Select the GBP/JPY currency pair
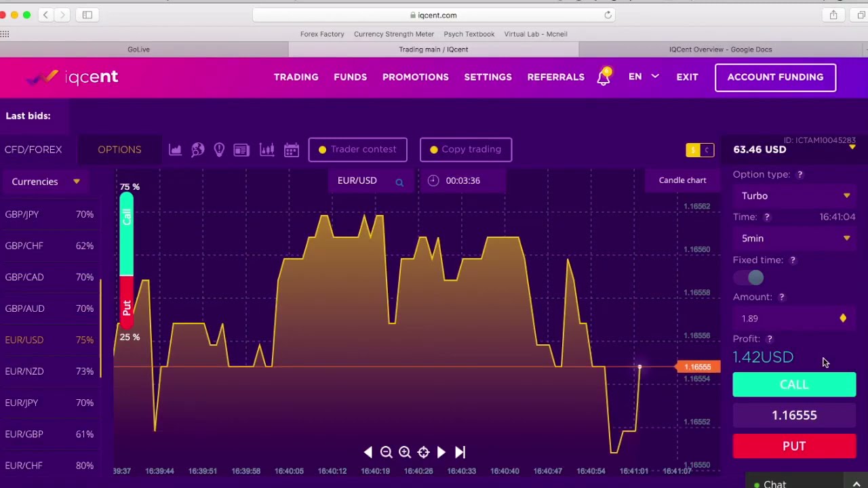 [49, 214]
